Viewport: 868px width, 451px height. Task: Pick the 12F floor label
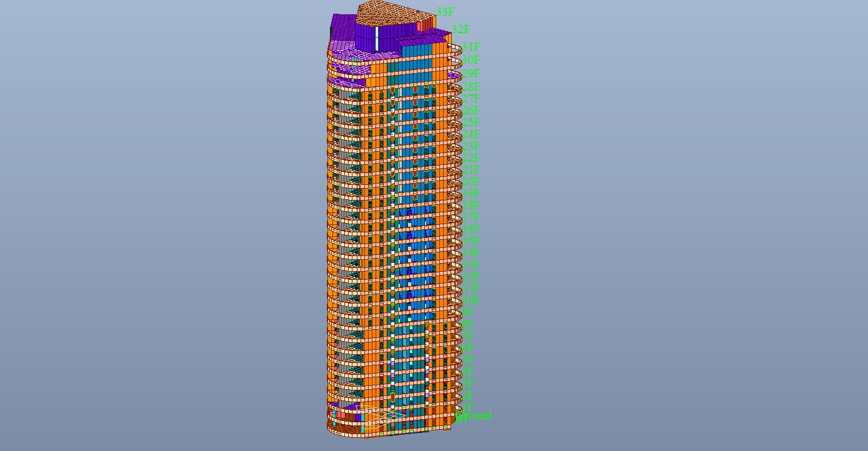(x=471, y=277)
